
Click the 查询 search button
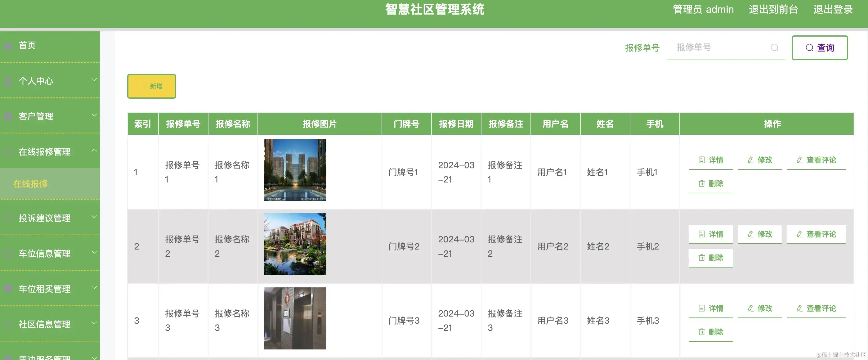tap(820, 48)
